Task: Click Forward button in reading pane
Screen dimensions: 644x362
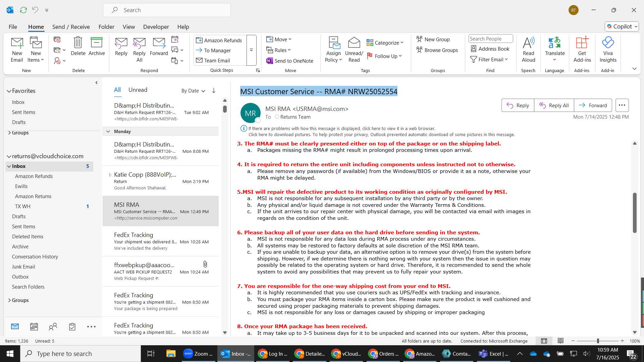Action: [593, 105]
